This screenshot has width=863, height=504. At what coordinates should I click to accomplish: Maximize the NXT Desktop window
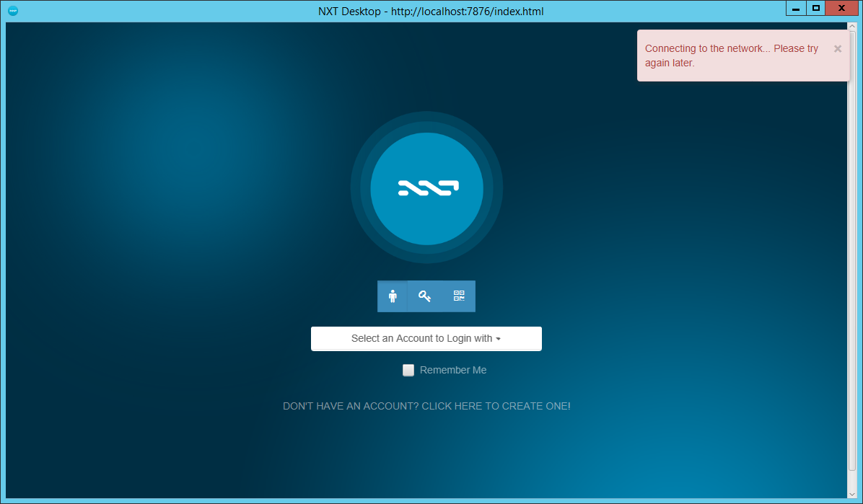pos(815,8)
